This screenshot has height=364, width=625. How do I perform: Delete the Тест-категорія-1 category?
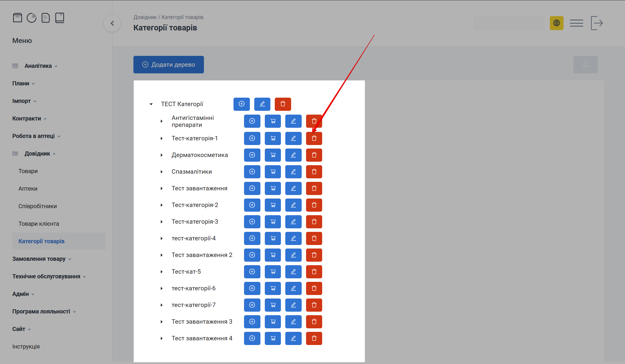click(x=314, y=138)
